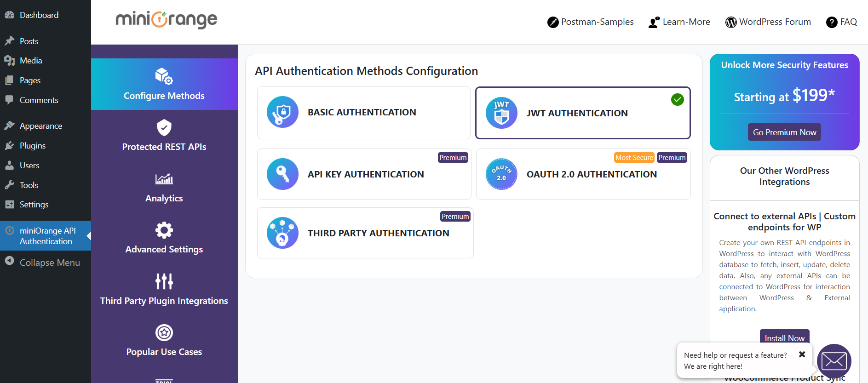868x383 pixels.
Task: Click the Collapse Menu label
Action: [50, 263]
